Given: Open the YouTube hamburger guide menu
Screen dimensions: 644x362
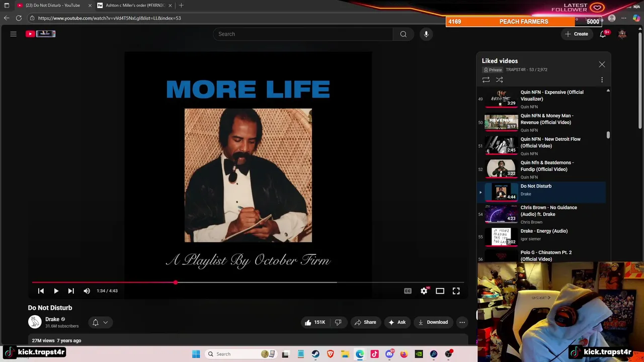Looking at the screenshot, I should pos(14,34).
